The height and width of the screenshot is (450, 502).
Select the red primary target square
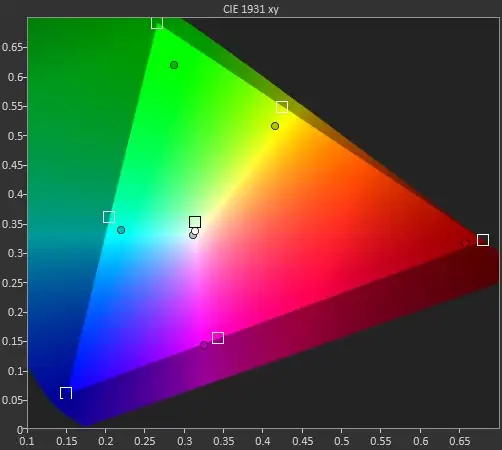tap(483, 240)
